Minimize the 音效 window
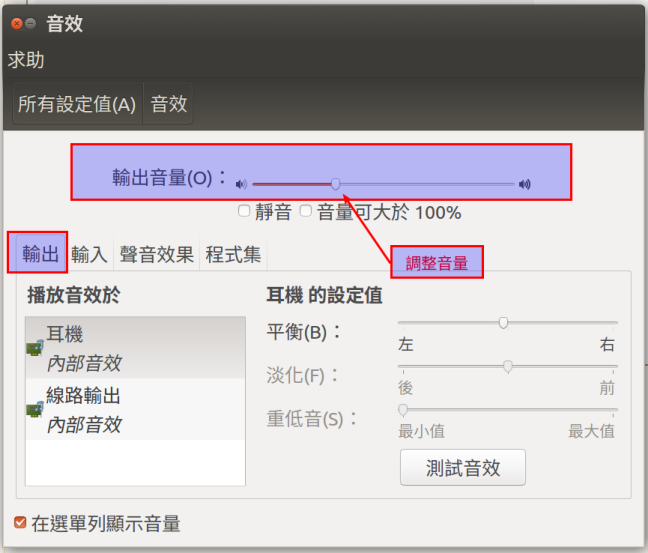Image resolution: width=648 pixels, height=553 pixels. 30,24
